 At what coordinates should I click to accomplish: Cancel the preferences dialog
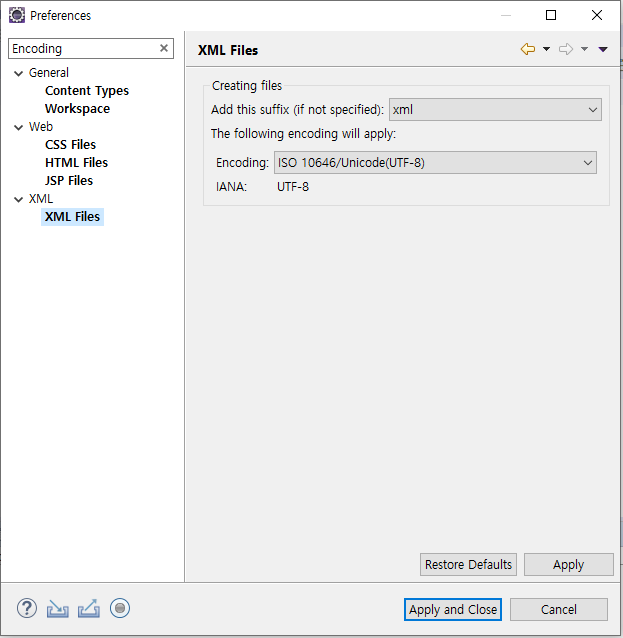coord(559,610)
